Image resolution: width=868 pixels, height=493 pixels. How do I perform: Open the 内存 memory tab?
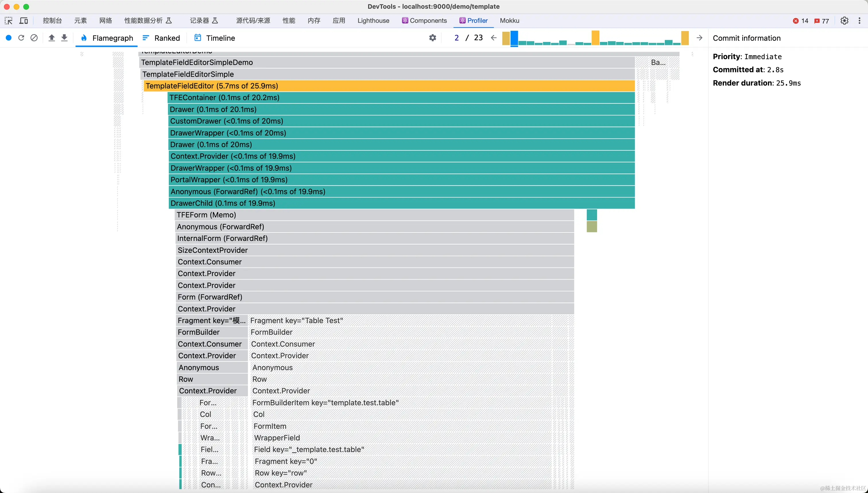[314, 21]
